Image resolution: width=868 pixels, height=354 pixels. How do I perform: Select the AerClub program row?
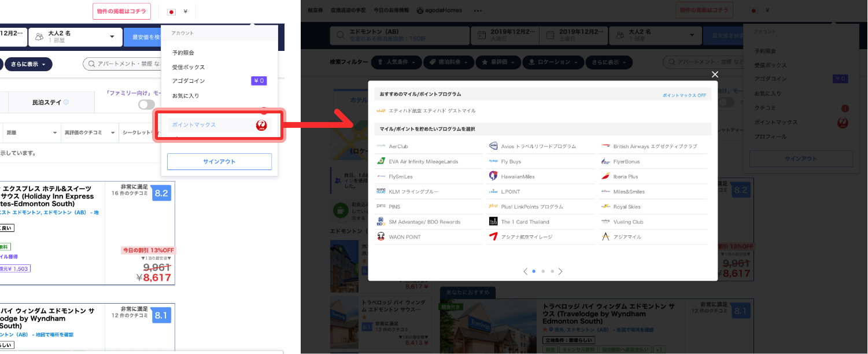coord(429,146)
